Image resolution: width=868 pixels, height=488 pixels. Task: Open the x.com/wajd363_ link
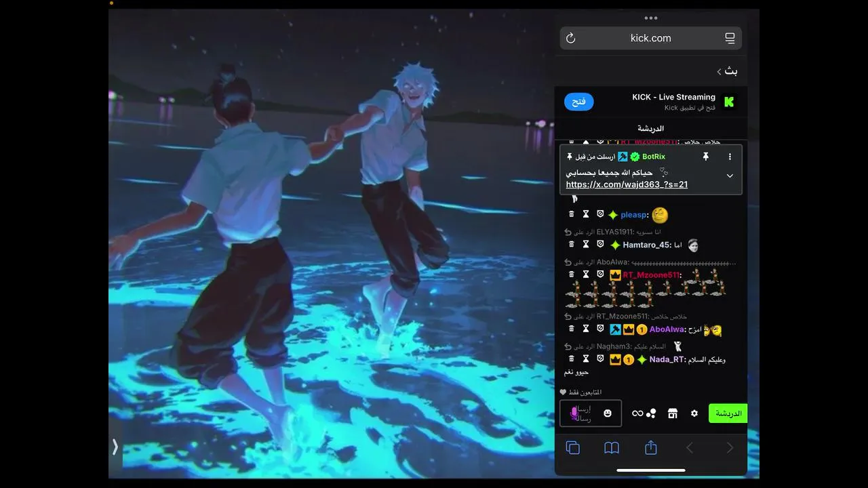point(627,184)
